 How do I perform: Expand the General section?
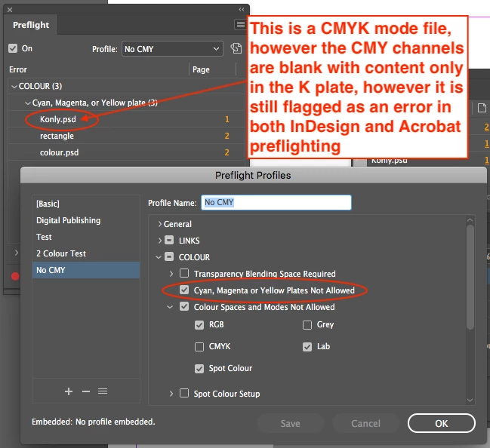160,224
